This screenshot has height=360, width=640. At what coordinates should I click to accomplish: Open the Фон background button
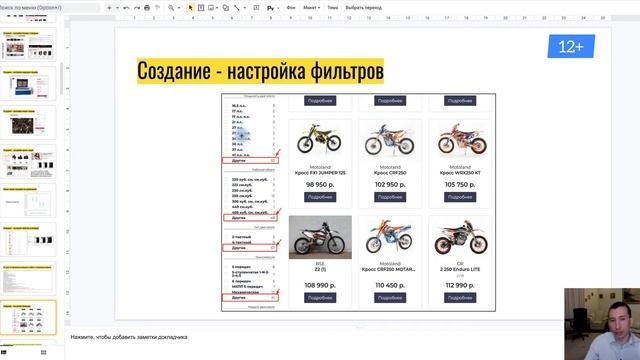tap(291, 8)
